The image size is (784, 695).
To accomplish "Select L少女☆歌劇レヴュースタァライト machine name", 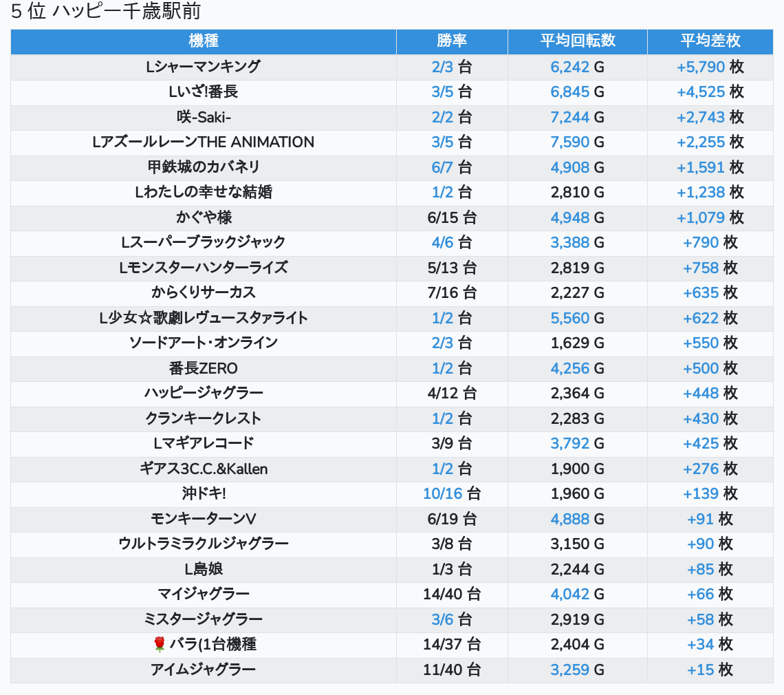I will 204,318.
